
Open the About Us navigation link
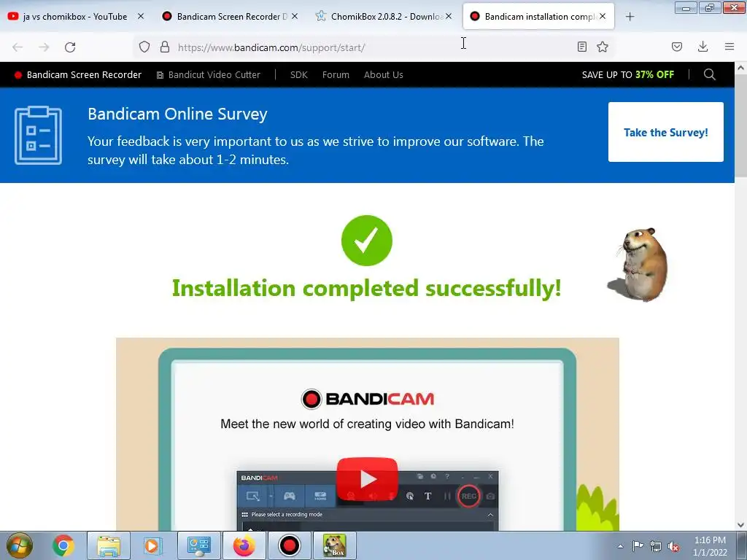(x=384, y=75)
